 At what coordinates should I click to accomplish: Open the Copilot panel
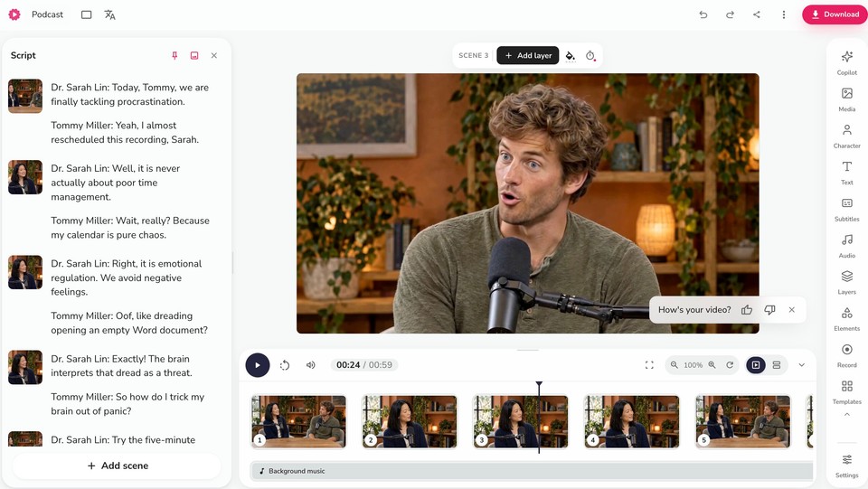(x=846, y=62)
